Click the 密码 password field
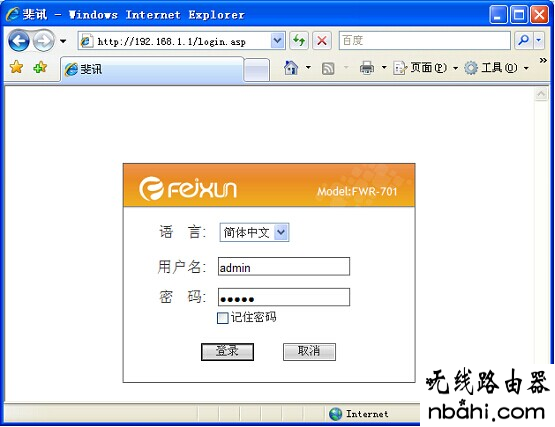 pos(284,297)
